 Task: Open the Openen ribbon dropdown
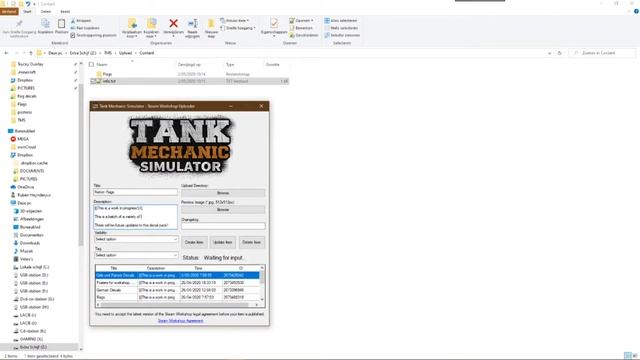pyautogui.click(x=302, y=20)
